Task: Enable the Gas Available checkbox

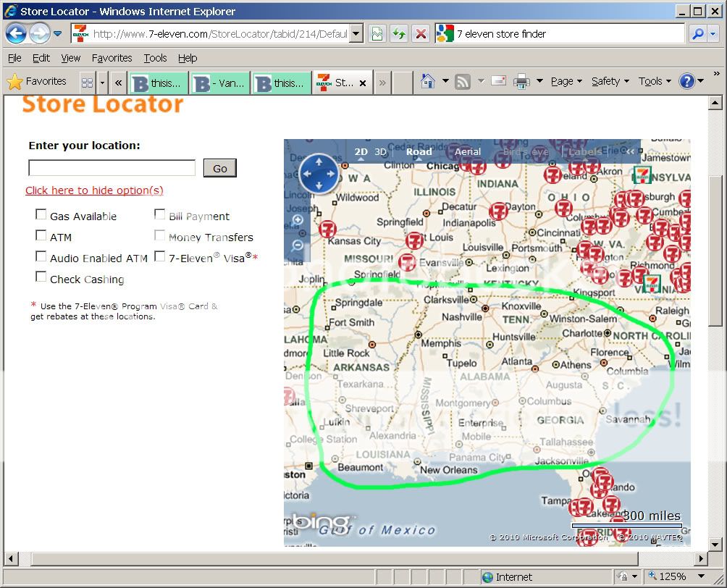Action: click(41, 215)
